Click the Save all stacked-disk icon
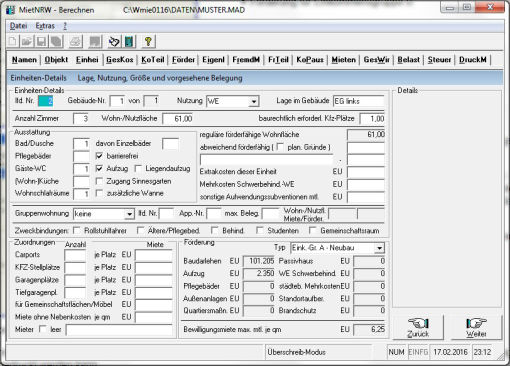This screenshot has width=510, height=366. point(56,42)
